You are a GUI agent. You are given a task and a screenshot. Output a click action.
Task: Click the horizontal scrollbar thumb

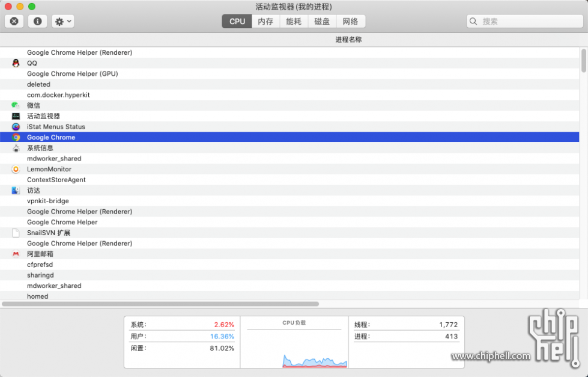(160, 304)
